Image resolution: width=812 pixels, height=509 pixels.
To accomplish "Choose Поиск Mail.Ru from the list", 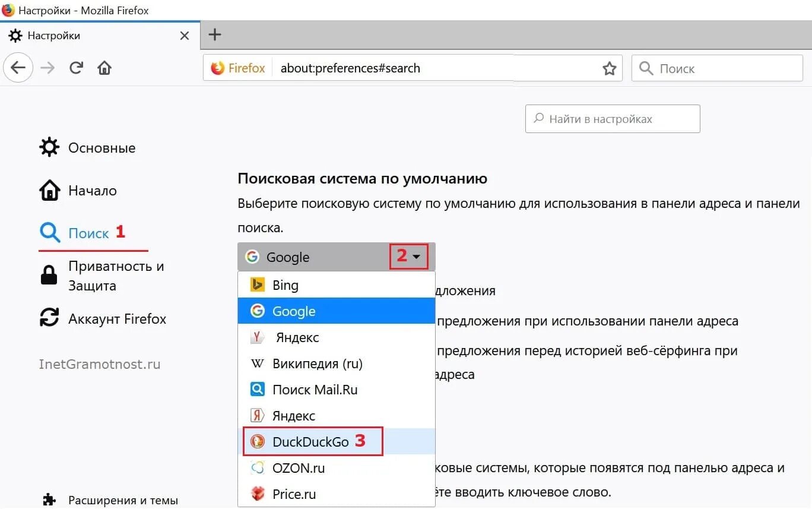I will (x=337, y=390).
